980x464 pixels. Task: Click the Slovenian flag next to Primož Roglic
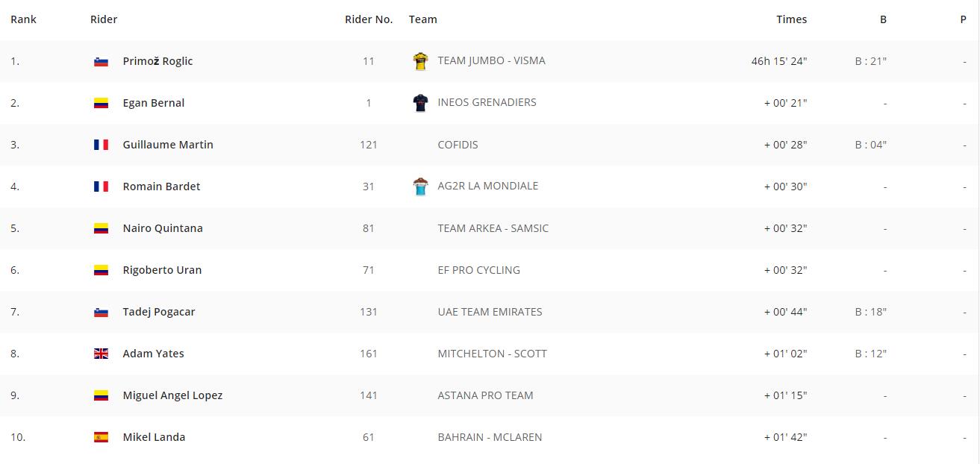(x=101, y=62)
